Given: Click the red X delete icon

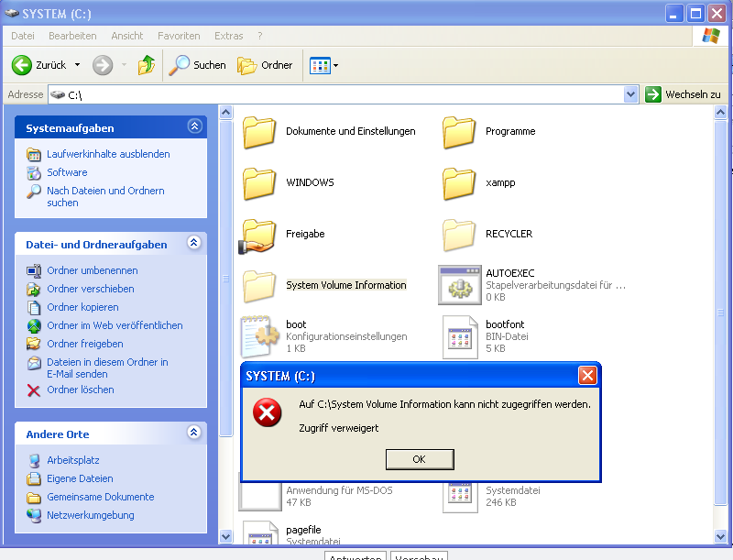Looking at the screenshot, I should tap(34, 390).
